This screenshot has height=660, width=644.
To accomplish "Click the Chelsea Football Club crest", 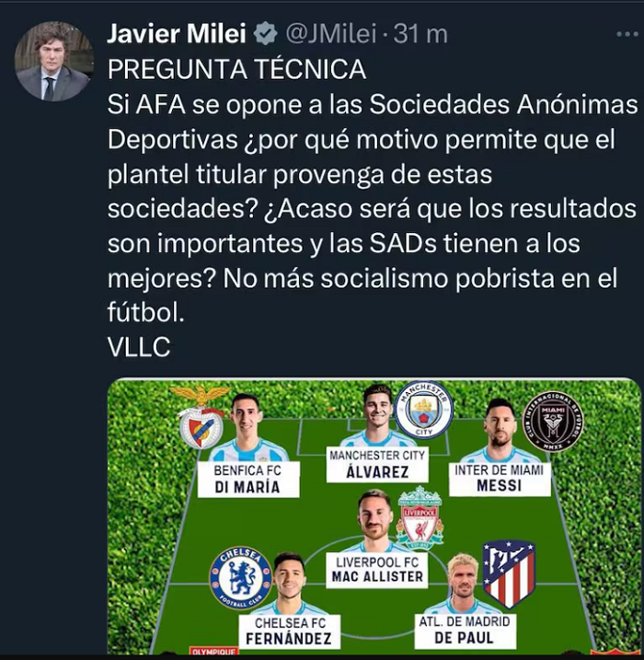I will pos(241,577).
